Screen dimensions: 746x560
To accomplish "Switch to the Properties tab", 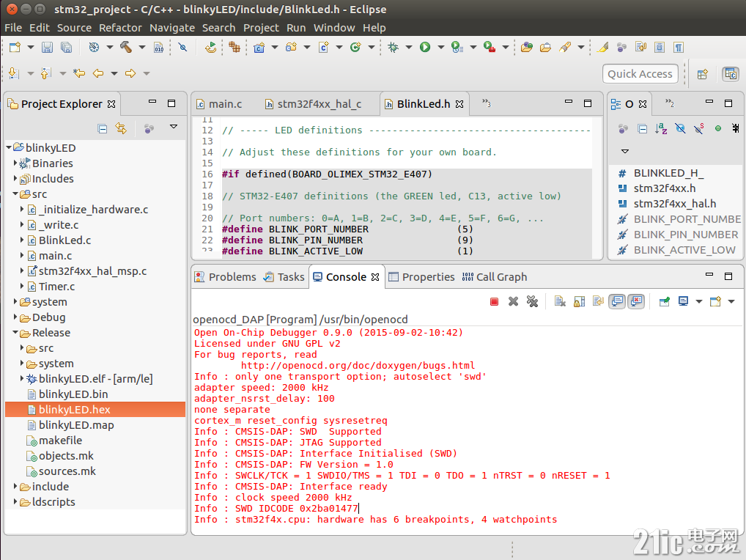I will pyautogui.click(x=421, y=277).
